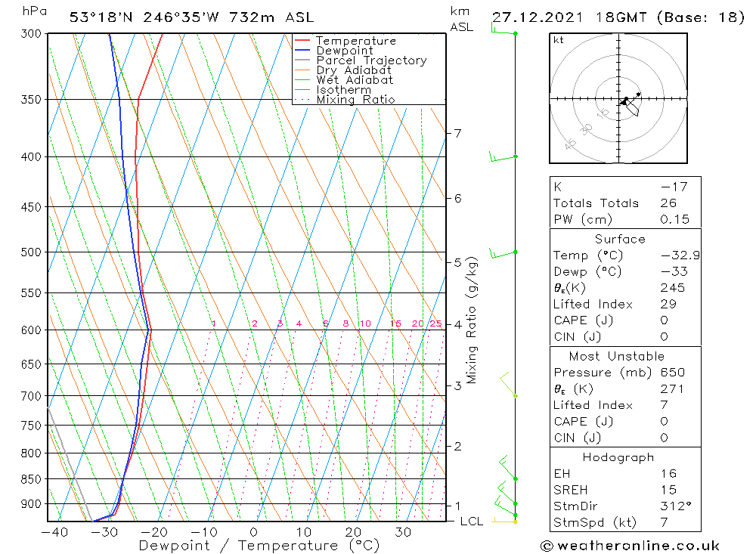Click the 'StmDir' value '312°'
The height and width of the screenshot is (554, 756).
(x=675, y=506)
